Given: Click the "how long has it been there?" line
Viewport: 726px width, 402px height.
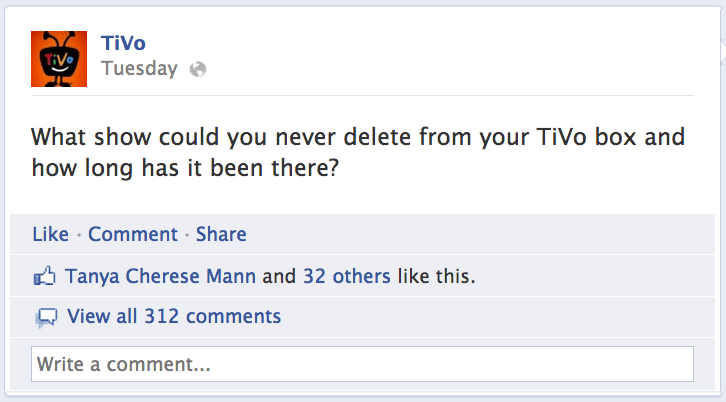Looking at the screenshot, I should click(x=185, y=168).
